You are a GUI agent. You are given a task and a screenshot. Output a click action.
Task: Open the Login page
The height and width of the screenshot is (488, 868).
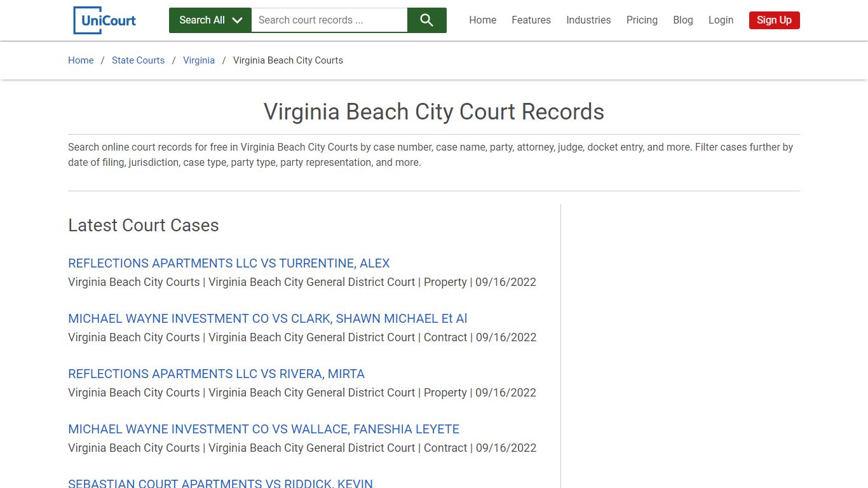(721, 20)
